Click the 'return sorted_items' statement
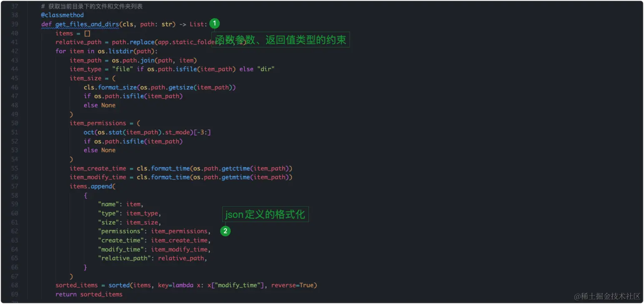The image size is (644, 304). pyautogui.click(x=89, y=294)
